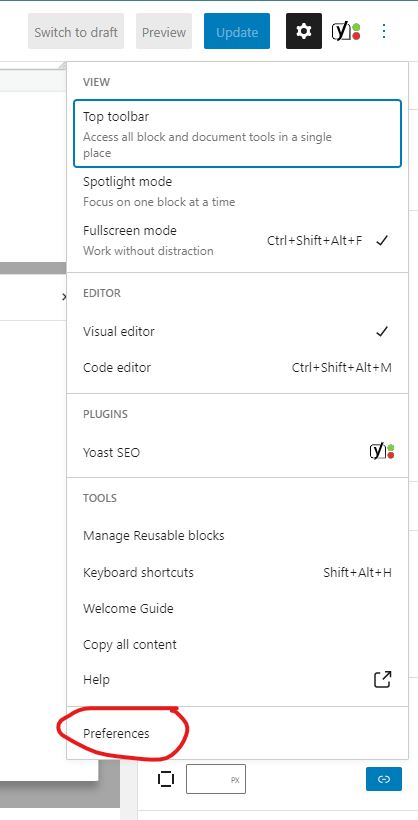Enable Top toolbar view option

click(x=238, y=134)
